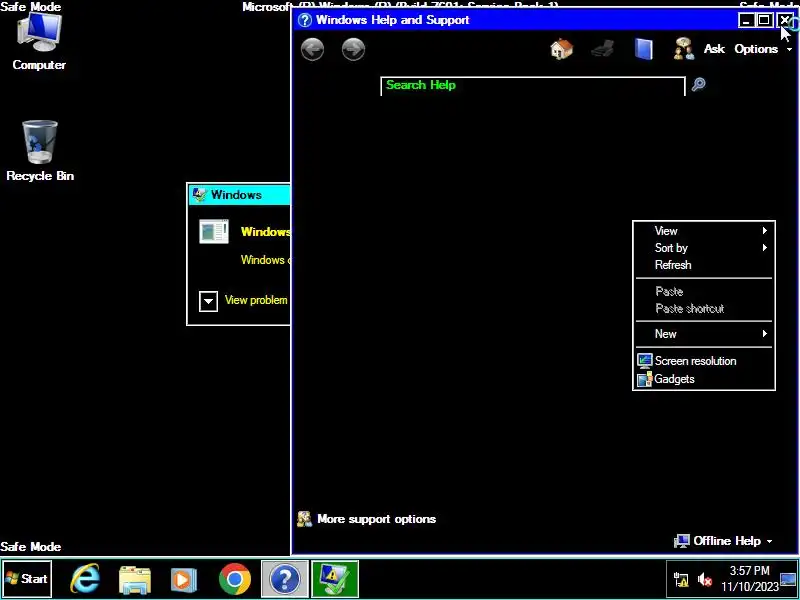Launch Windows Media Player from taskbar
The width and height of the screenshot is (800, 600).
tap(184, 579)
